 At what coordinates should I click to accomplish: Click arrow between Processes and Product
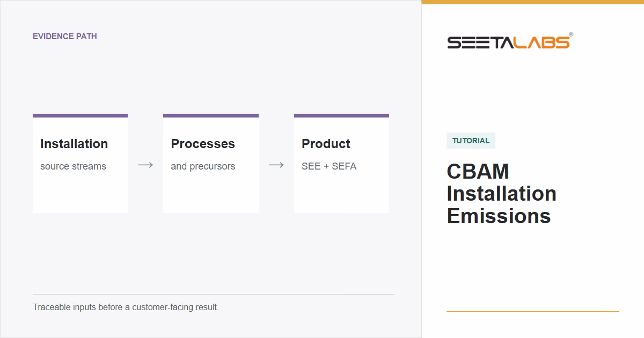point(276,165)
